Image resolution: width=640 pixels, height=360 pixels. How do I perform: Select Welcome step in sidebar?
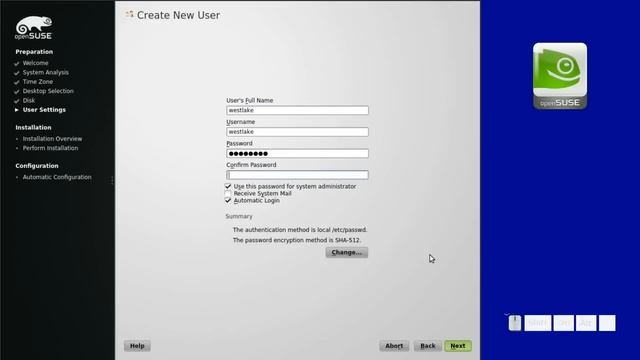(36, 63)
